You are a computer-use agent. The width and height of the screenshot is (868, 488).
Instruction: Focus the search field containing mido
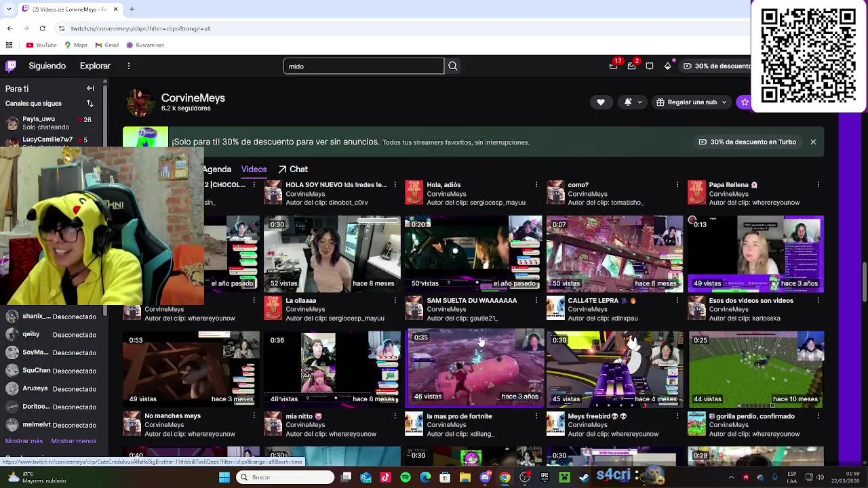pyautogui.click(x=363, y=66)
